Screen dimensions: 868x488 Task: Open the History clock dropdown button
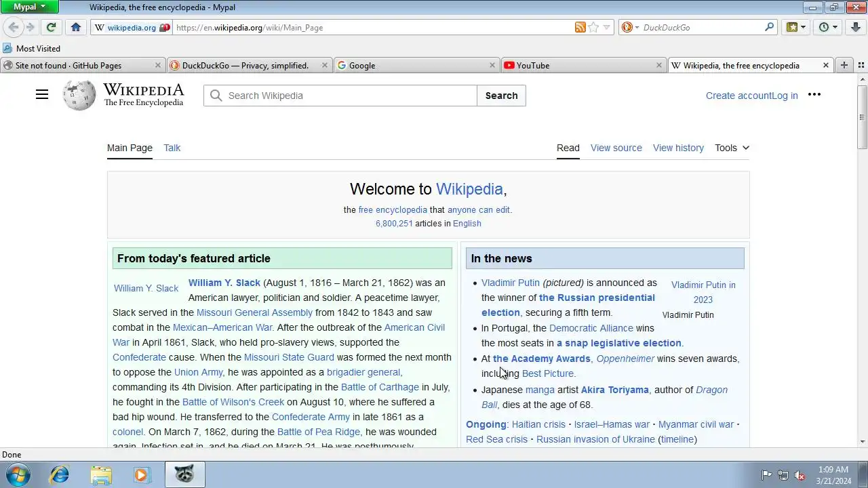[x=828, y=27]
